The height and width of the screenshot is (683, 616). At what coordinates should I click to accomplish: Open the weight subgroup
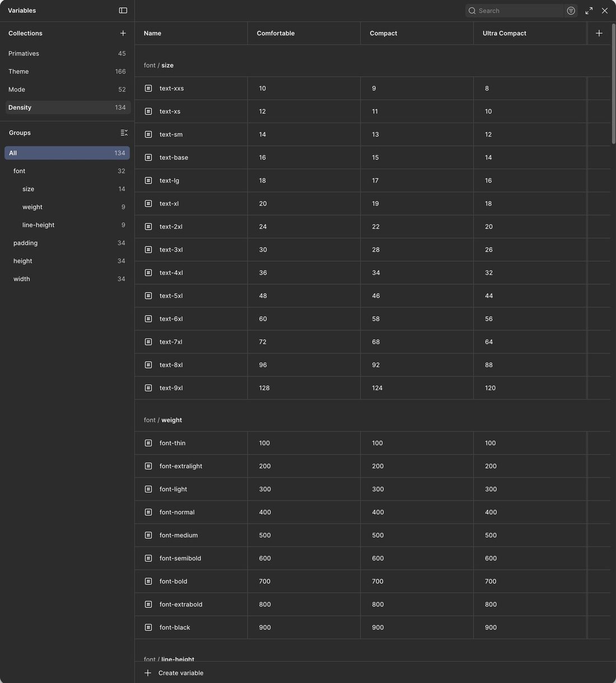click(67, 207)
